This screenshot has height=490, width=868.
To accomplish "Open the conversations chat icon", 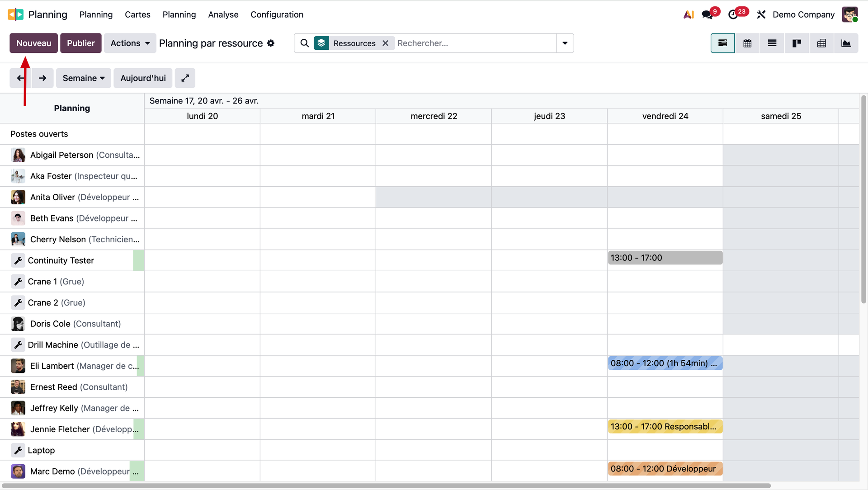I will [707, 15].
